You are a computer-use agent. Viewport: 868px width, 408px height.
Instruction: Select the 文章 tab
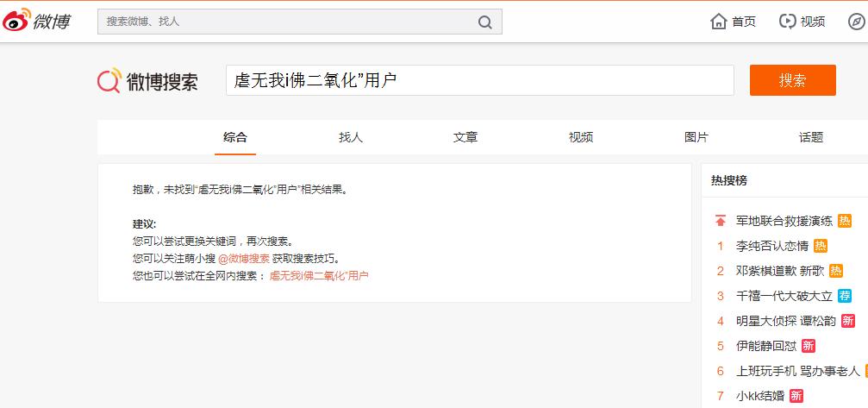pyautogui.click(x=465, y=137)
